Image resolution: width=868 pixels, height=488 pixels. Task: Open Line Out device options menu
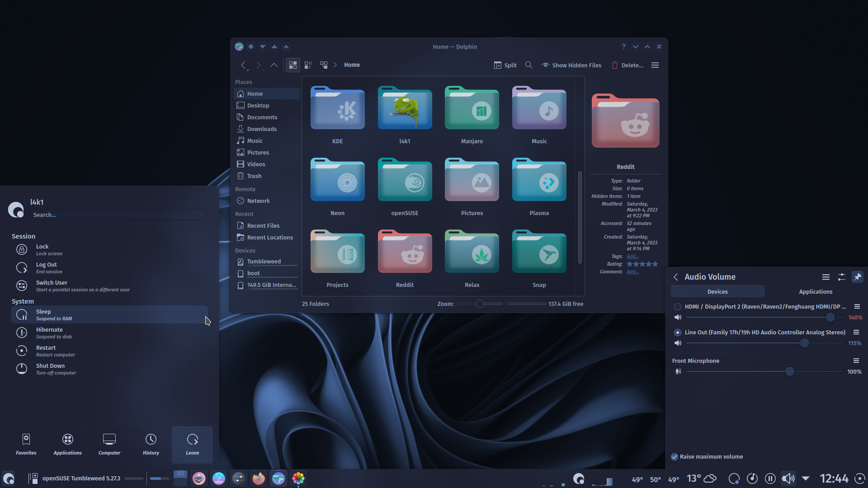856,332
